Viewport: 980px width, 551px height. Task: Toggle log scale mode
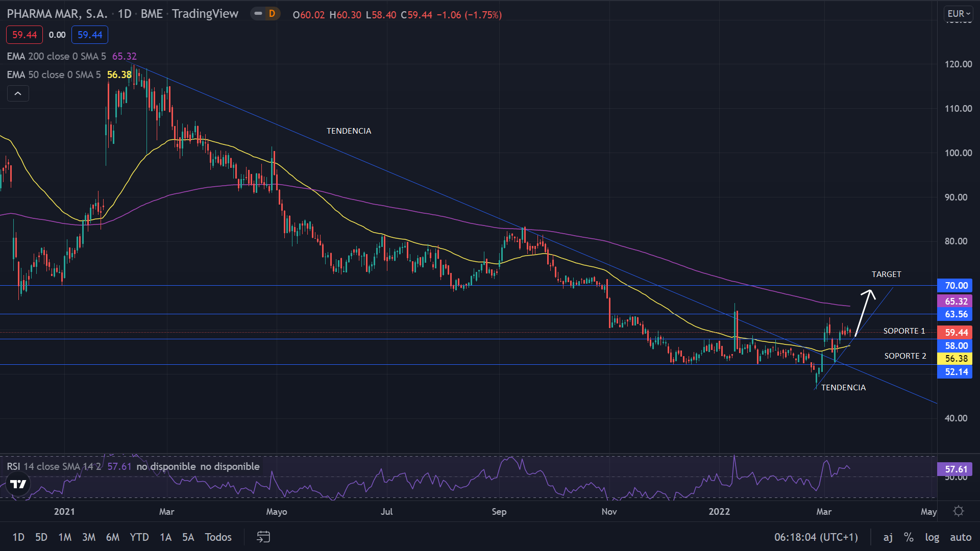[932, 537]
